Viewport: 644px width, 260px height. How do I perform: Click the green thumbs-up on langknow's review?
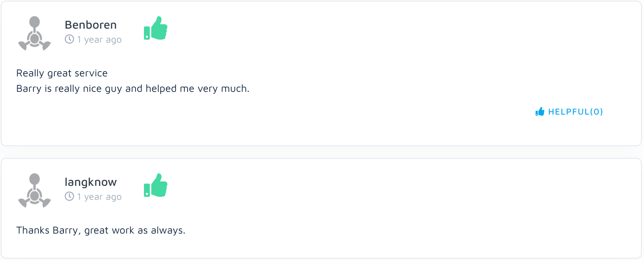(156, 185)
